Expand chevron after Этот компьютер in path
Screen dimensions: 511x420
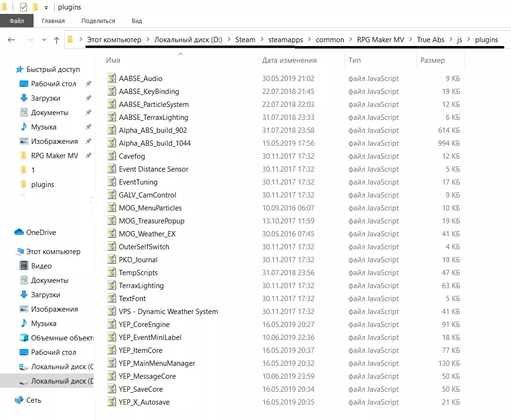pyautogui.click(x=148, y=39)
